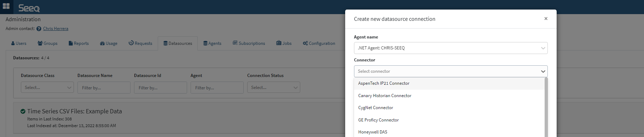
Task: Click the Datasource Name filter field
Action: (104, 88)
